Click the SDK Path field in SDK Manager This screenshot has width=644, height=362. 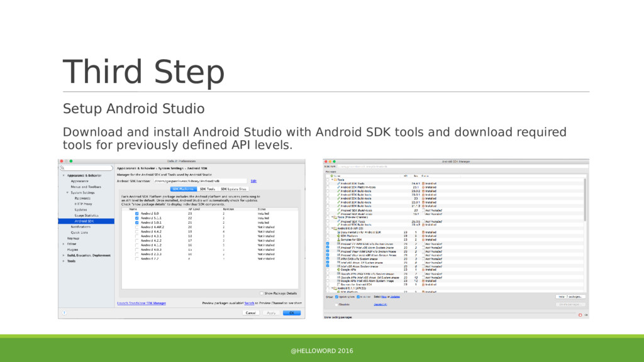(462, 167)
